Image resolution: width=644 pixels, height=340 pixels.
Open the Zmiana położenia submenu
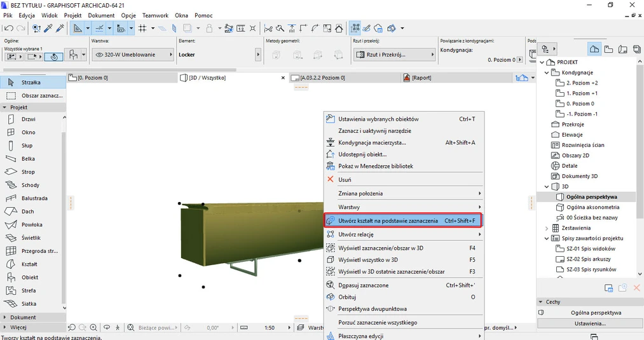tap(404, 193)
